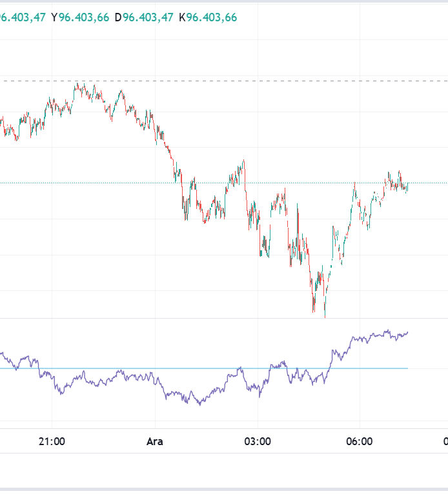The image size is (448, 498).
Task: Click the candle spike peak just before 03:00
Action: (243, 161)
